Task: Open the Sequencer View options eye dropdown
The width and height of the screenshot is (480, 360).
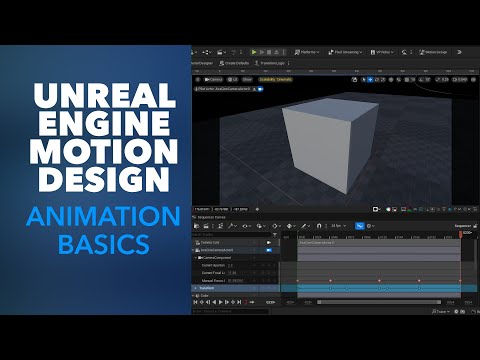Action: 246,226
